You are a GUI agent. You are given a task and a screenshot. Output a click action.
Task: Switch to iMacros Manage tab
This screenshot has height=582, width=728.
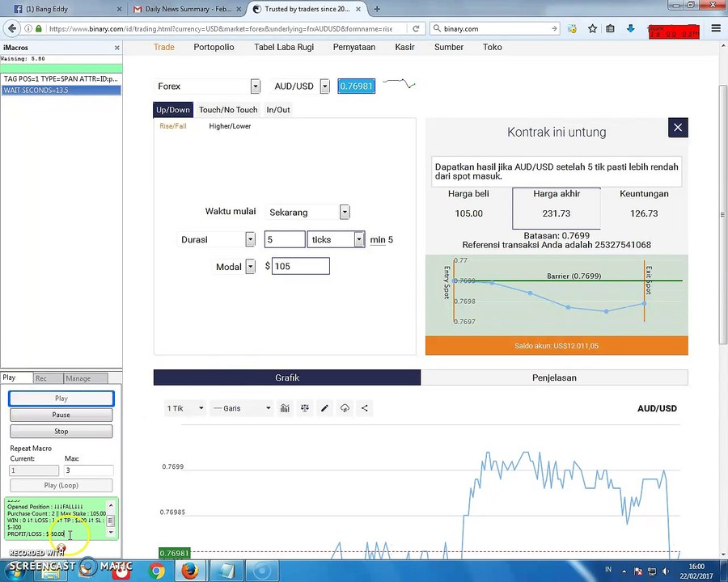point(85,378)
